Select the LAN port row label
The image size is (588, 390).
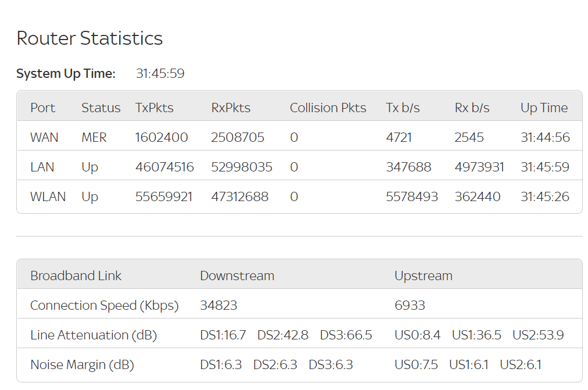[42, 167]
